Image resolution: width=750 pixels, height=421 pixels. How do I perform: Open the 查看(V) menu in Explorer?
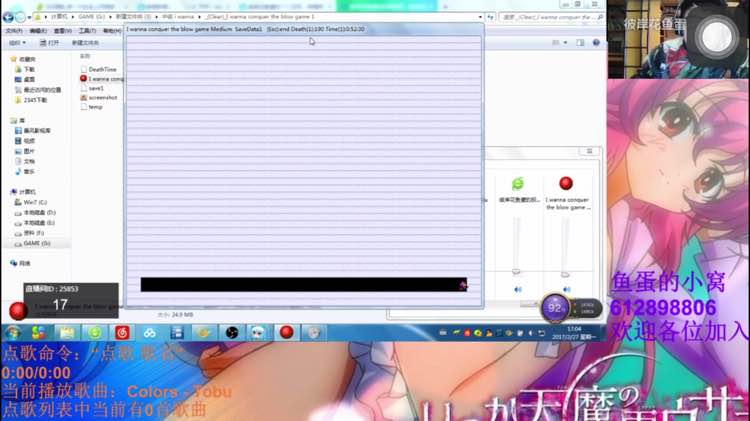tap(63, 31)
